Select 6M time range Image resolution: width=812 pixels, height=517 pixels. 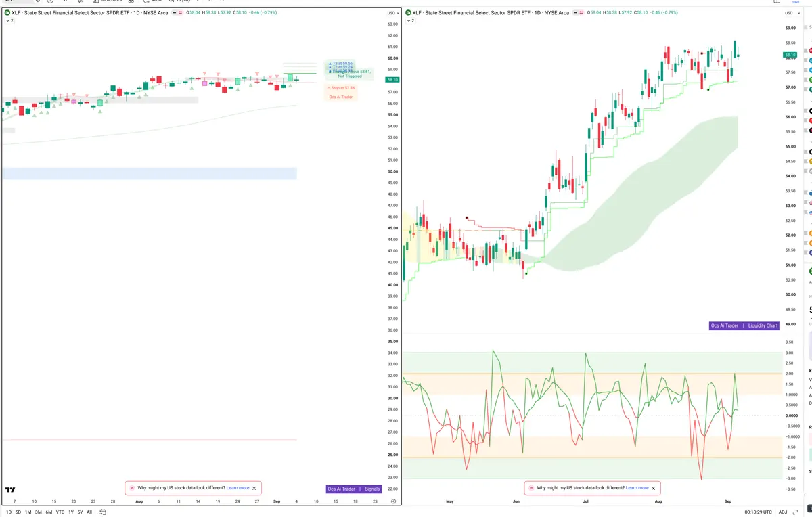(49, 512)
